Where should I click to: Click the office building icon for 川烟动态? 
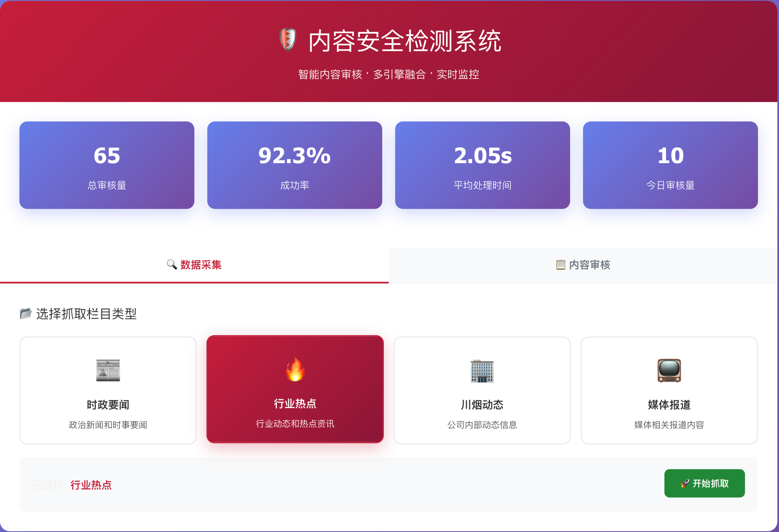[482, 371]
